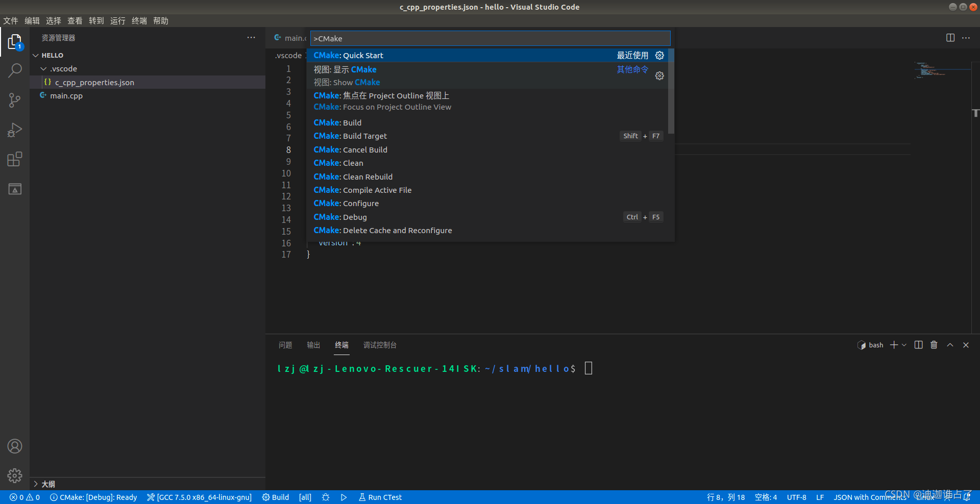The image size is (980, 504).
Task: Split the terminal panel
Action: [919, 345]
